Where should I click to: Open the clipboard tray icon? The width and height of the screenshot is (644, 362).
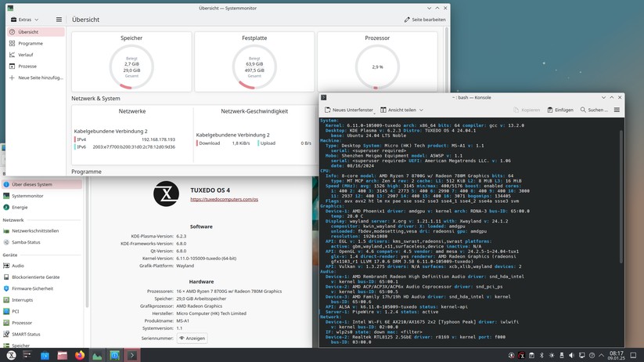point(531,356)
